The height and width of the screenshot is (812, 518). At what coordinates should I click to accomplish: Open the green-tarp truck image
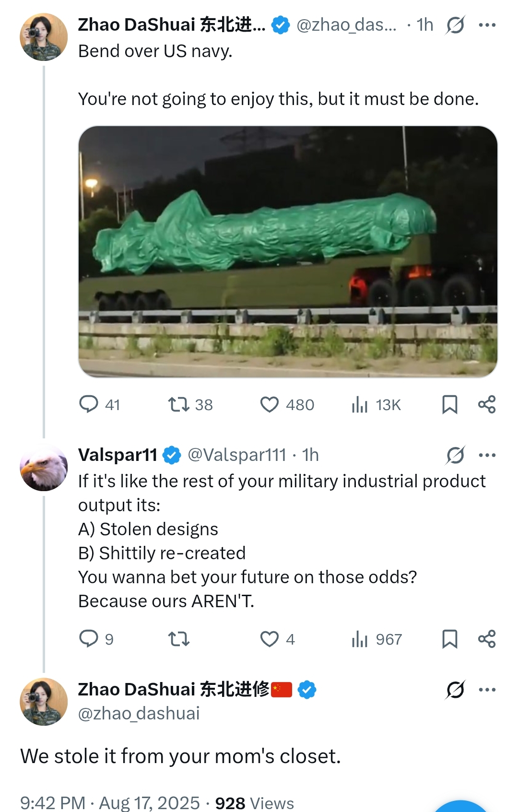[288, 252]
